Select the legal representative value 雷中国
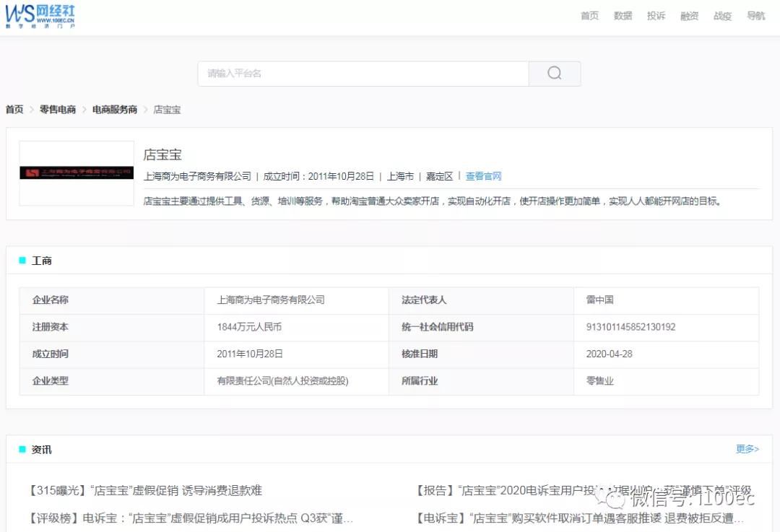 [600, 300]
